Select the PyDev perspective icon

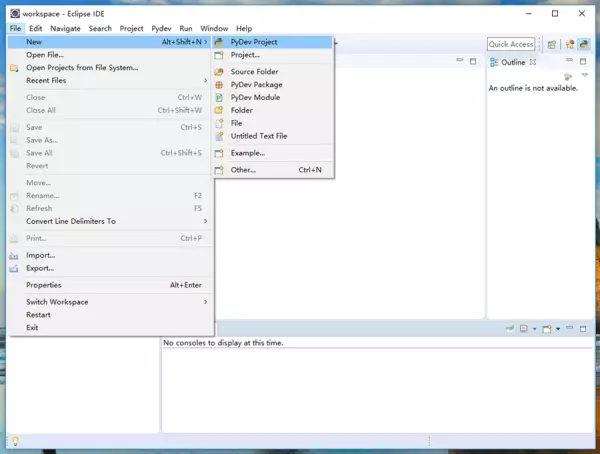pos(584,44)
